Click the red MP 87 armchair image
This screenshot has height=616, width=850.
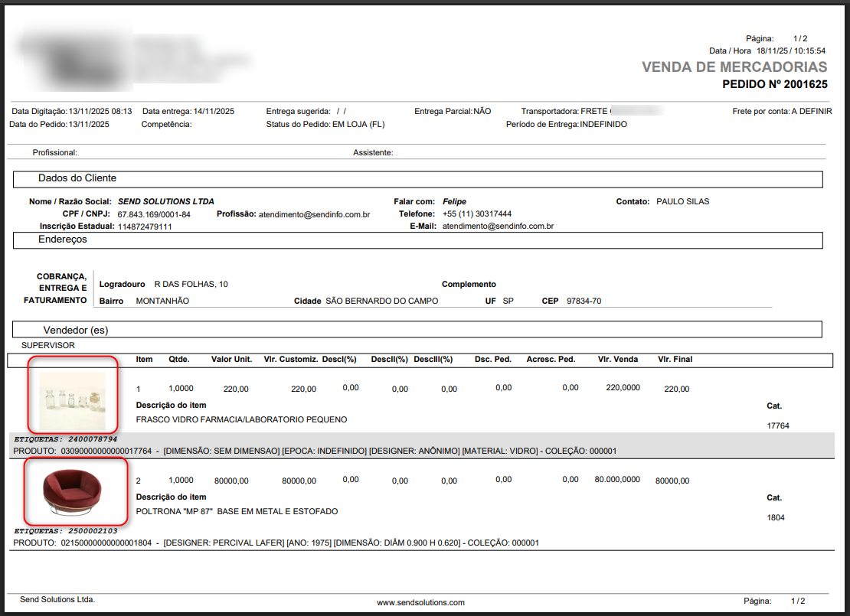[74, 491]
